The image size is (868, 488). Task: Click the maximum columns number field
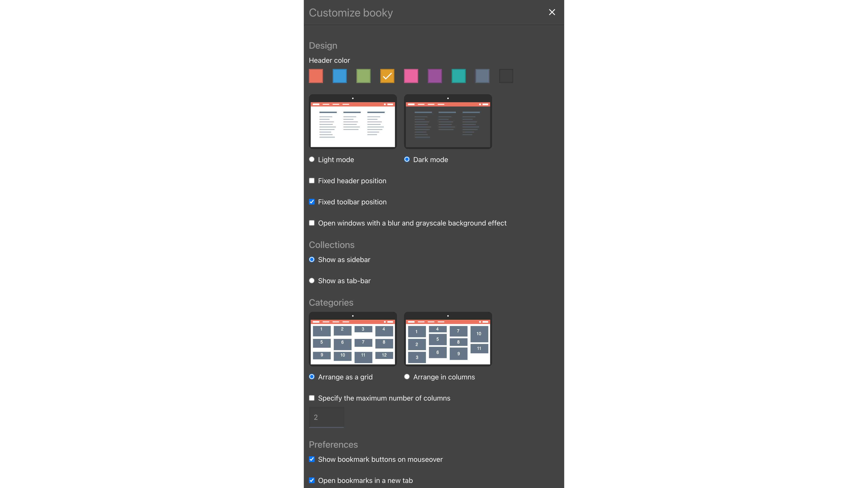[x=326, y=417]
